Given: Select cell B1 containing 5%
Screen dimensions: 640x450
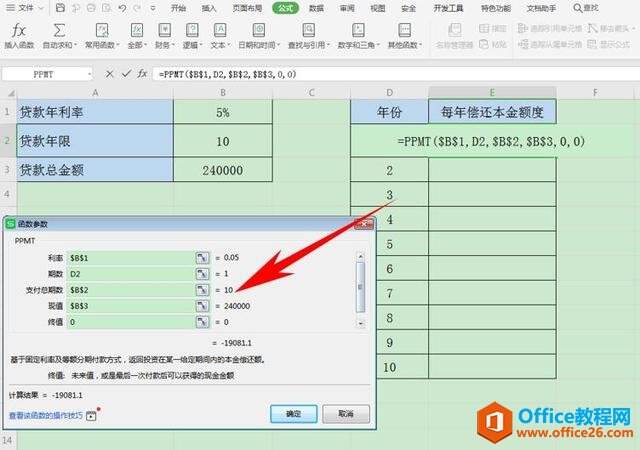Looking at the screenshot, I should (223, 112).
